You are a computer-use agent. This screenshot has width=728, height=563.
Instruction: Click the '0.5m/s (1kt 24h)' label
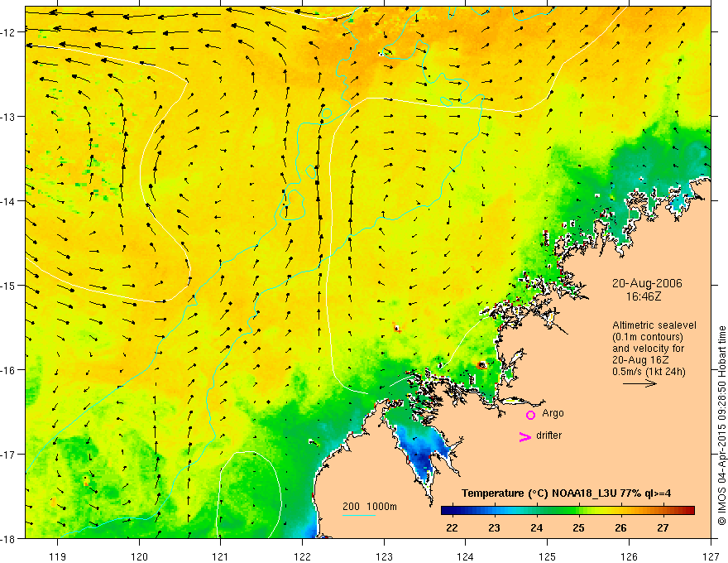[649, 372]
